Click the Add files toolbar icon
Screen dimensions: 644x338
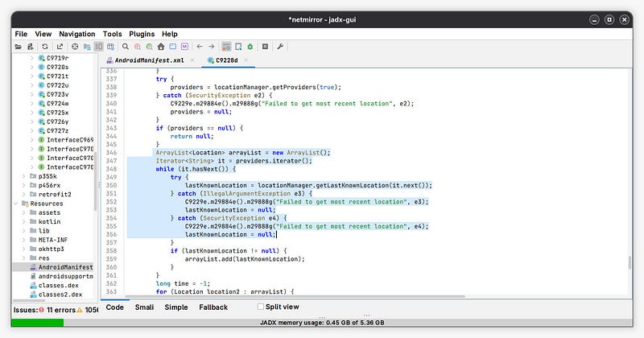pyautogui.click(x=31, y=47)
